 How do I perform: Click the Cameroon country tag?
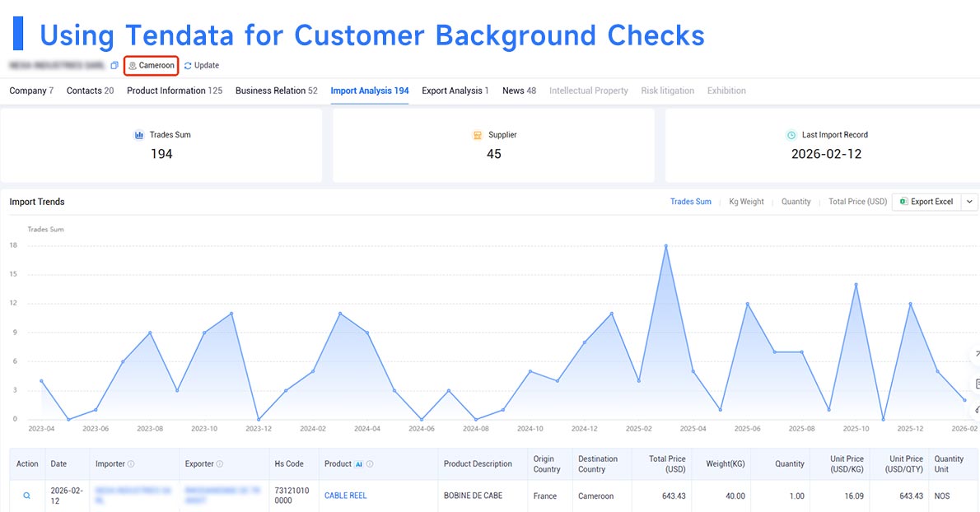coord(152,66)
